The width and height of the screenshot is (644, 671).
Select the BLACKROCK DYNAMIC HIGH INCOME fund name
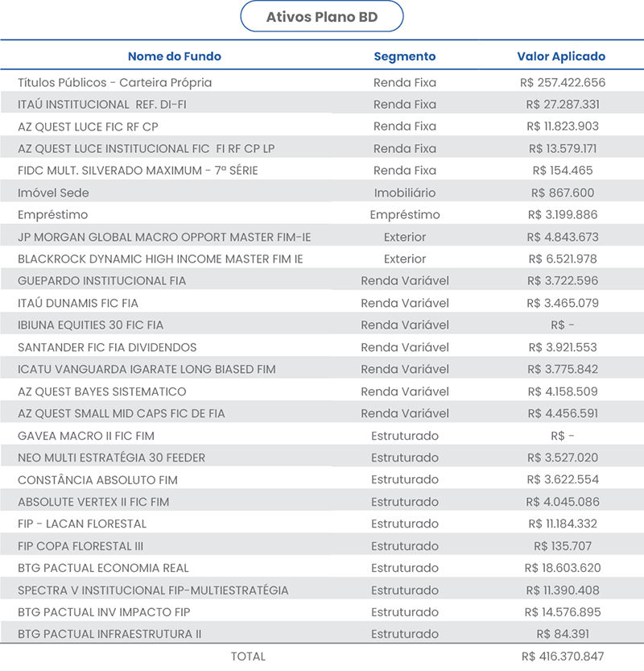pyautogui.click(x=160, y=259)
